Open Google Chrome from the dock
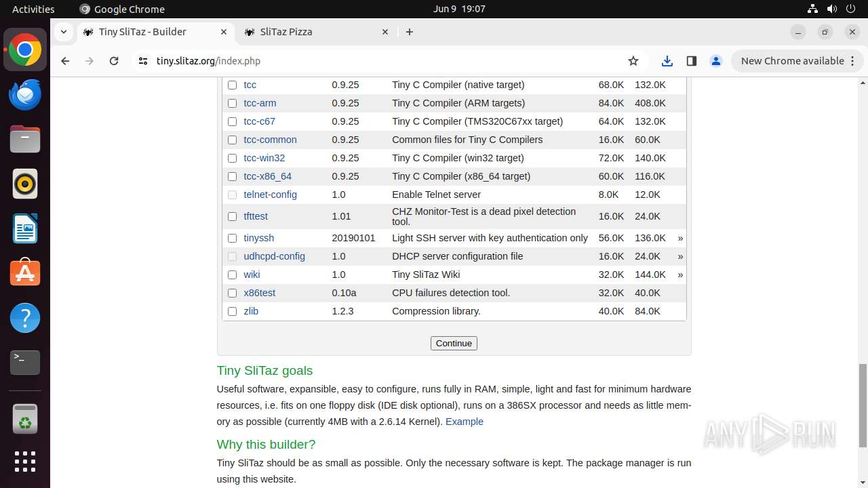868x488 pixels. 25,50
